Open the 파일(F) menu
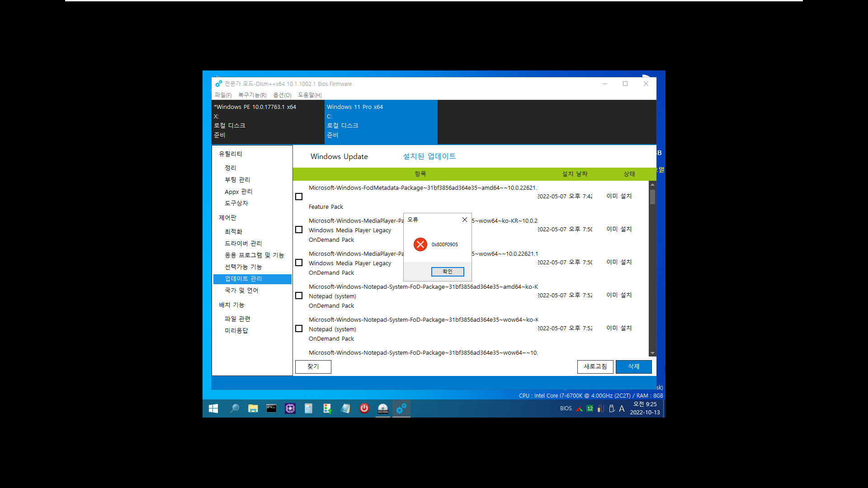 [223, 95]
